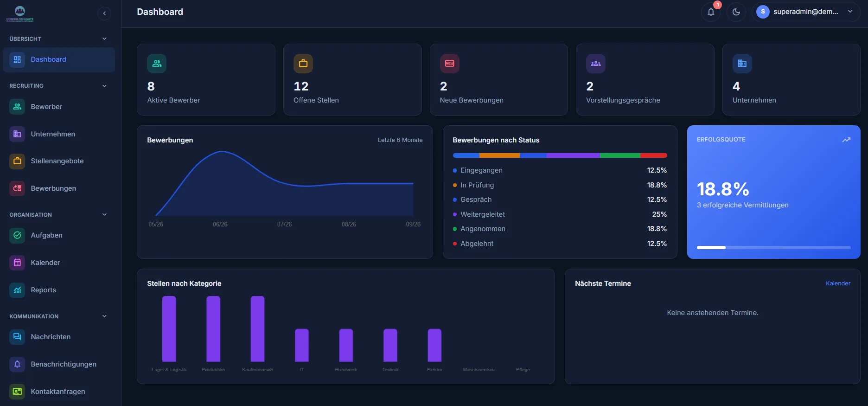The height and width of the screenshot is (406, 868).
Task: Click the Erfolgsquote progress bar
Action: coord(774,248)
